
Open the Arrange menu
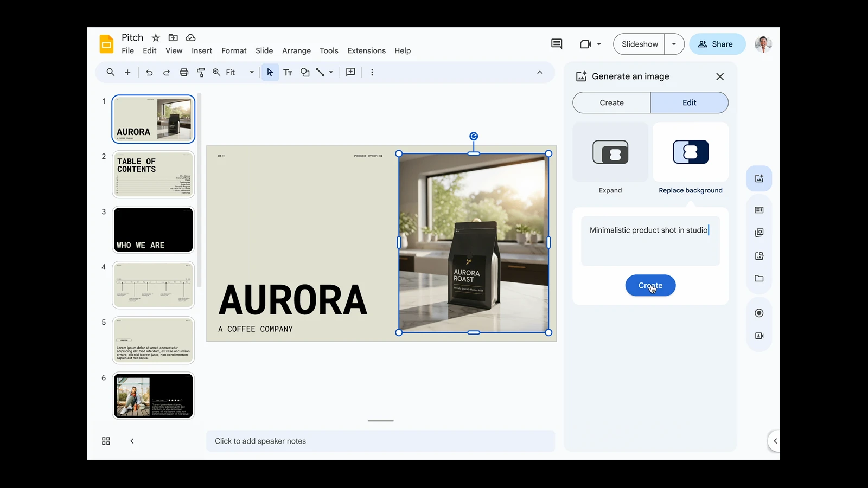[296, 50]
